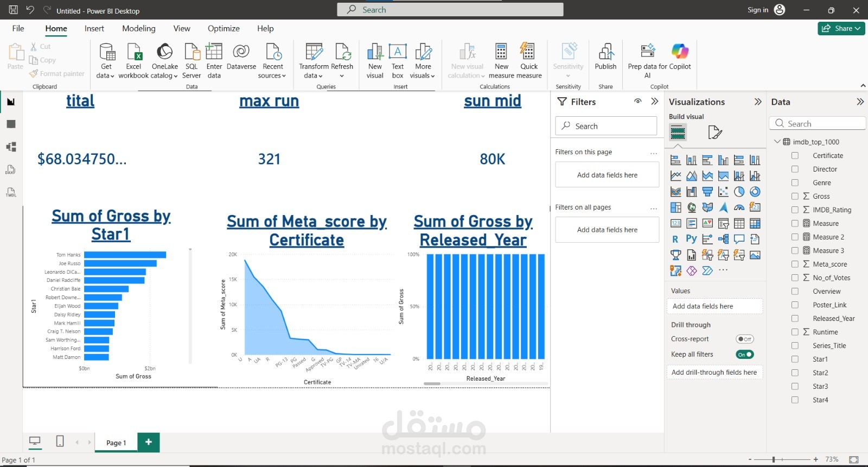Expand the Transform data dropdown
The image size is (868, 467).
(314, 61)
